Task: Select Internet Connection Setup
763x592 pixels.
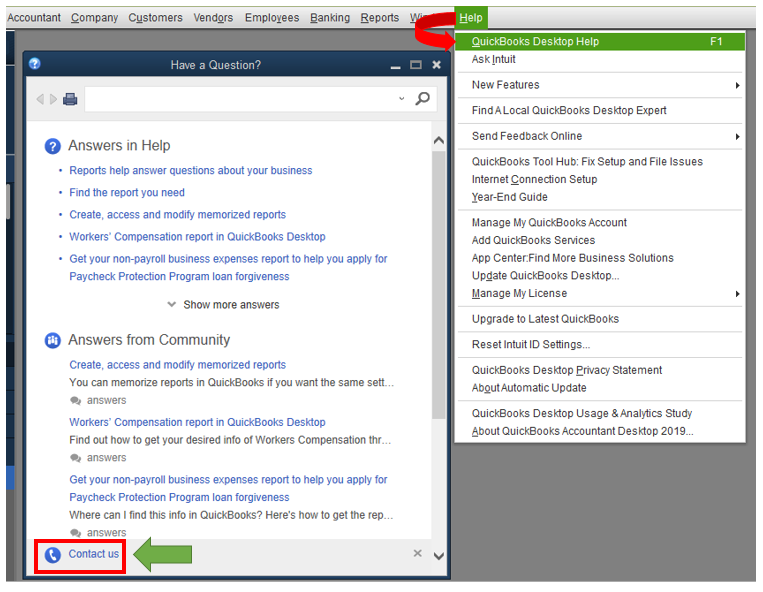Action: (600, 179)
